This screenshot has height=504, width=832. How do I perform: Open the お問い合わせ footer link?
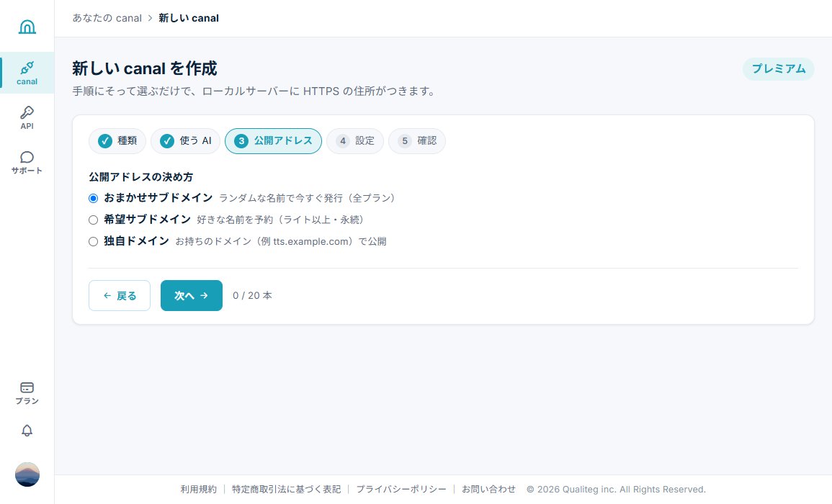(x=488, y=489)
